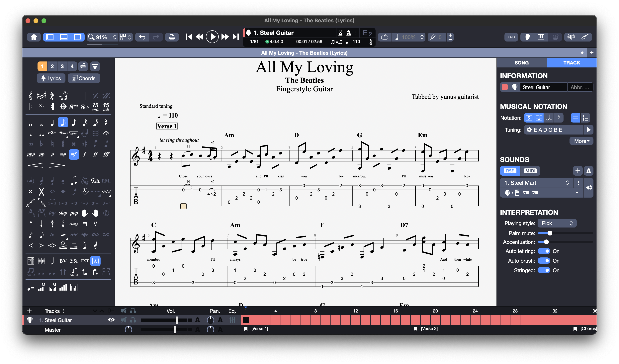This screenshot has height=364, width=619.
Task: Open the time signature tool
Action: pyautogui.click(x=52, y=96)
